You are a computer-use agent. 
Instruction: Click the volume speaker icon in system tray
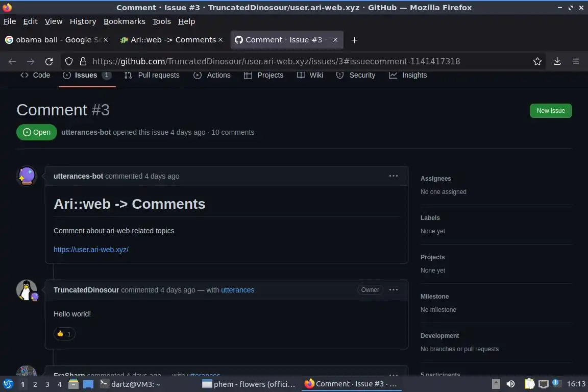pos(510,384)
